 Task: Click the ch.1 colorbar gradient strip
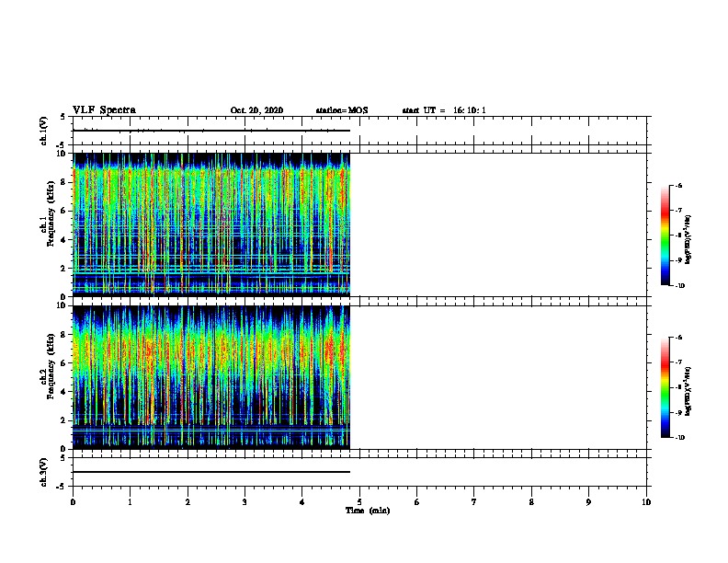pos(665,236)
